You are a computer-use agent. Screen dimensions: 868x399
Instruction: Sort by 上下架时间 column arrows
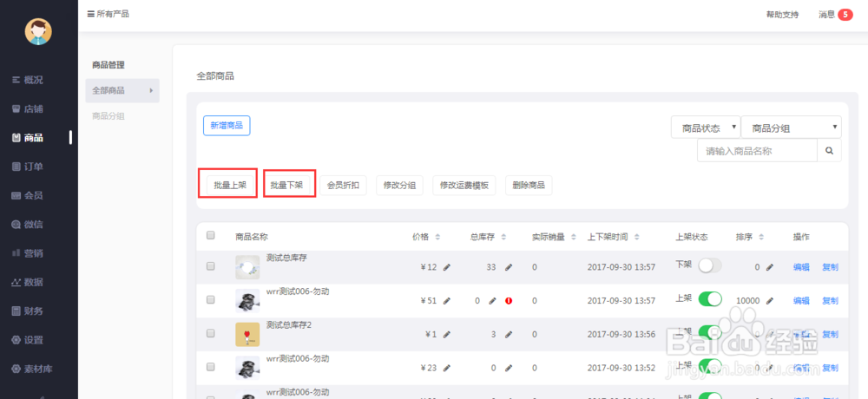point(636,238)
